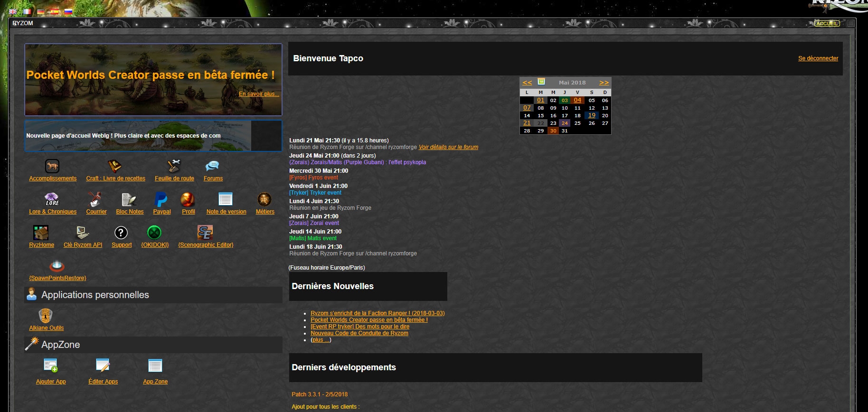Open the Lore & Chroniques icon
The height and width of the screenshot is (412, 868).
(52, 199)
